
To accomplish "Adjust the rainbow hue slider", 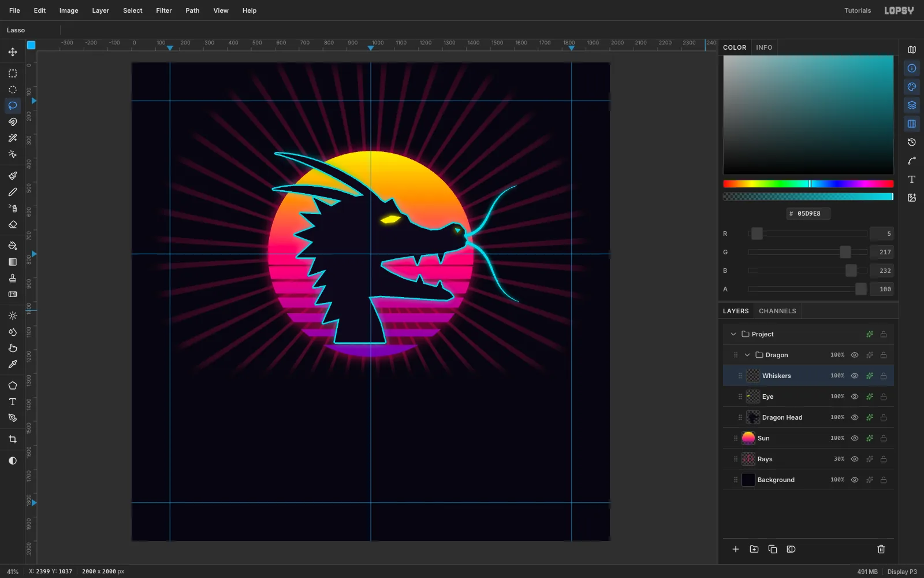I will coord(808,184).
